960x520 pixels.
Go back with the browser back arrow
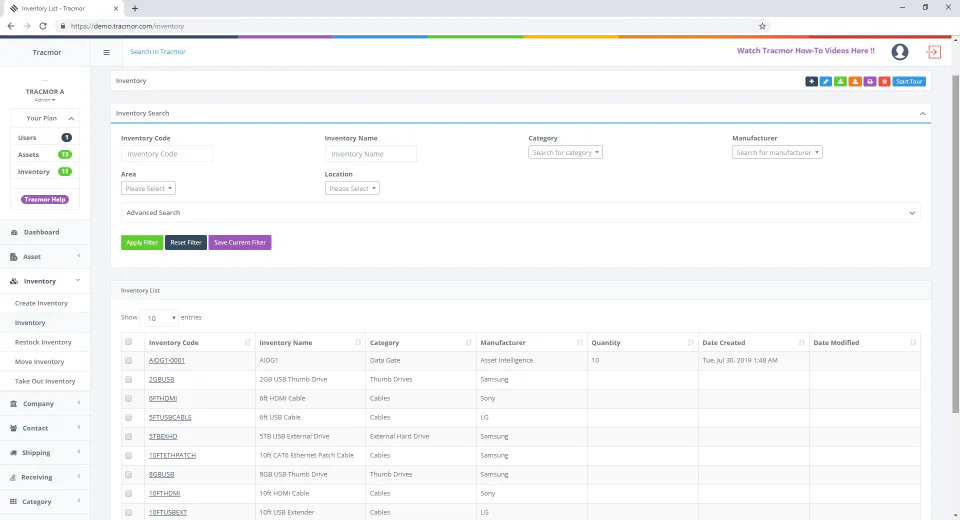pos(11,26)
